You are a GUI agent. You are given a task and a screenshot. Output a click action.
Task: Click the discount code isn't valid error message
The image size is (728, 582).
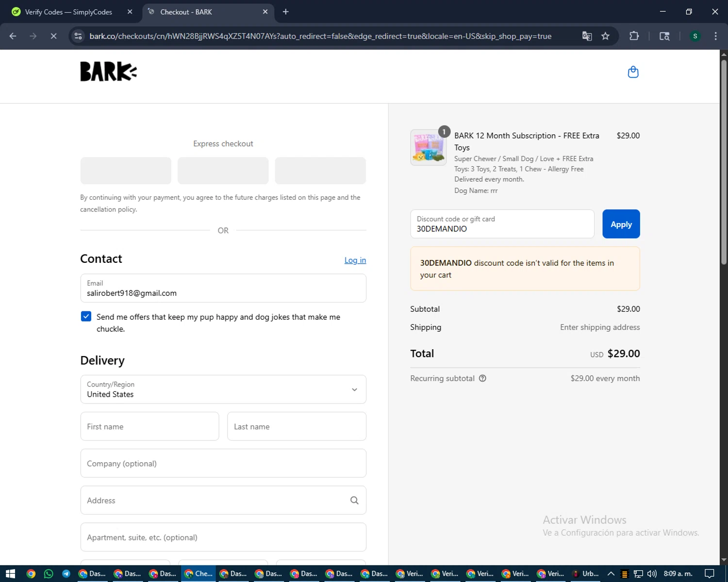525,269
